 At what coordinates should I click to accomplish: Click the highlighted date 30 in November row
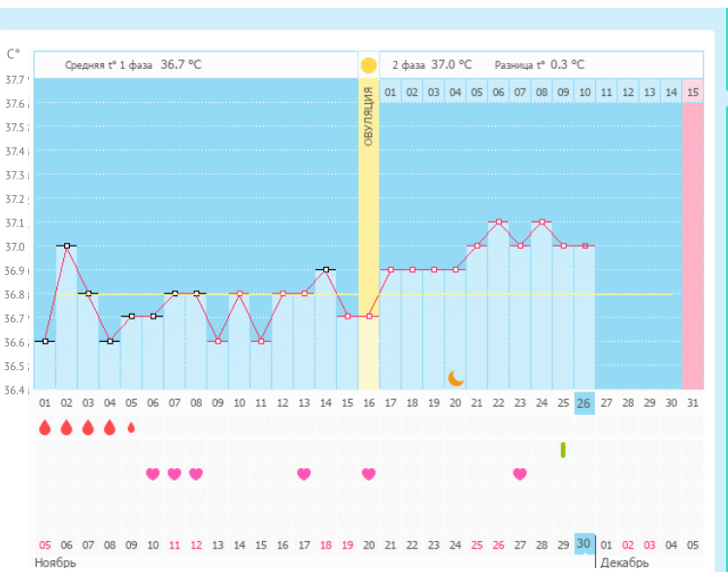point(584,544)
